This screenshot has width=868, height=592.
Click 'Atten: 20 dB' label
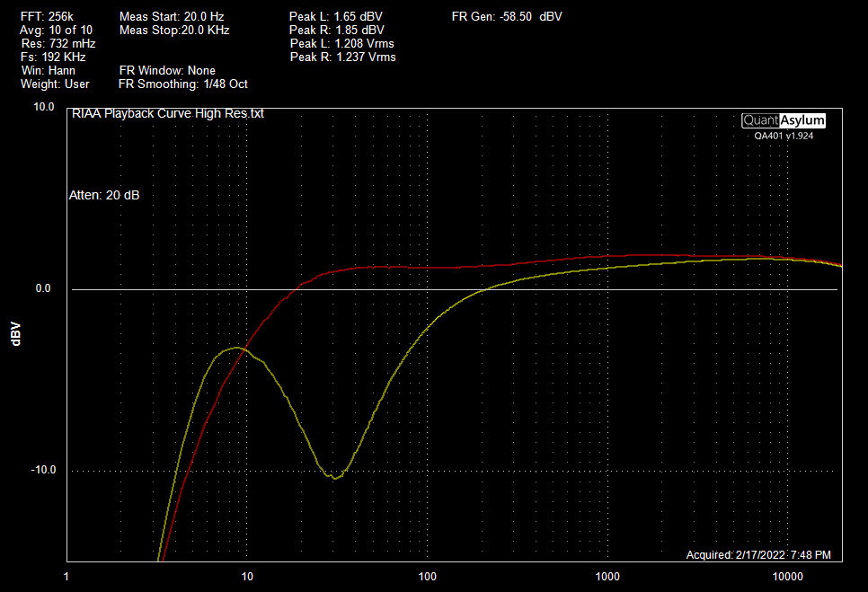pos(104,195)
